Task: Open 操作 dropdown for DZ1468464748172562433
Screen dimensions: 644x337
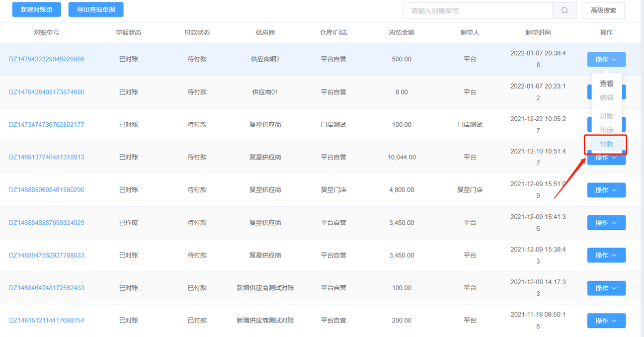Action: pyautogui.click(x=606, y=288)
